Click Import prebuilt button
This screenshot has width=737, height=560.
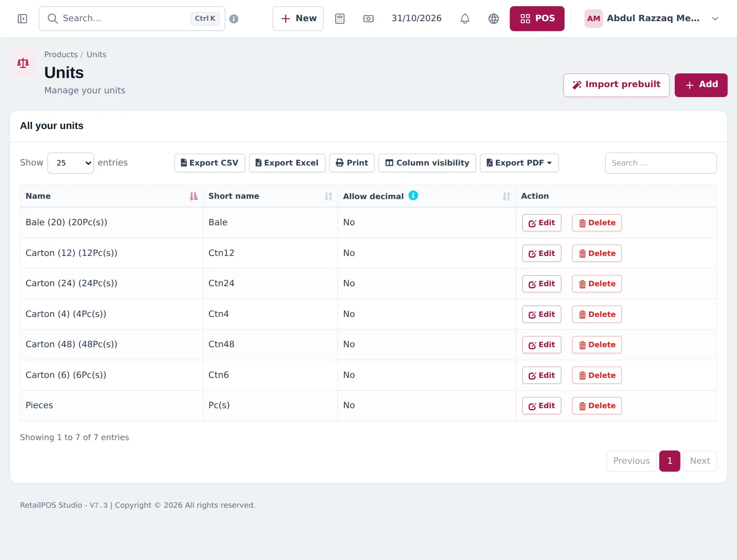tap(616, 85)
